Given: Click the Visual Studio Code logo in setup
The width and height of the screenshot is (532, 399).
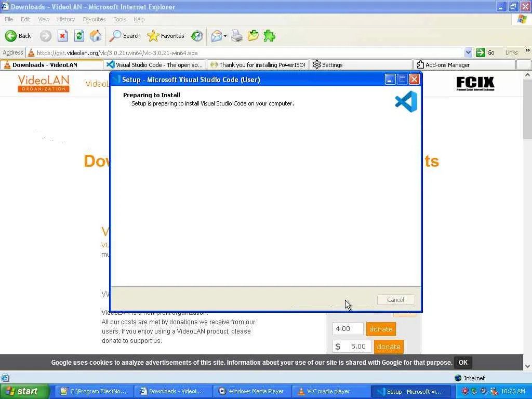Looking at the screenshot, I should [x=406, y=101].
